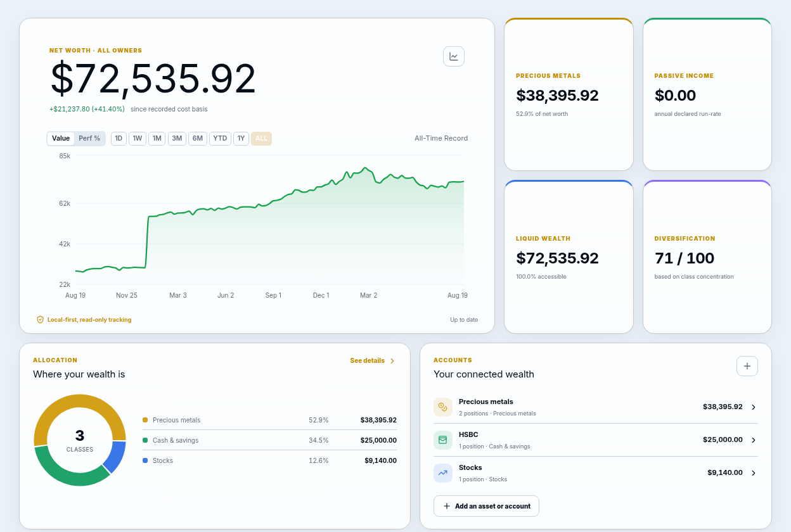Click the All-Time Record label
The height and width of the screenshot is (532, 791).
click(441, 138)
